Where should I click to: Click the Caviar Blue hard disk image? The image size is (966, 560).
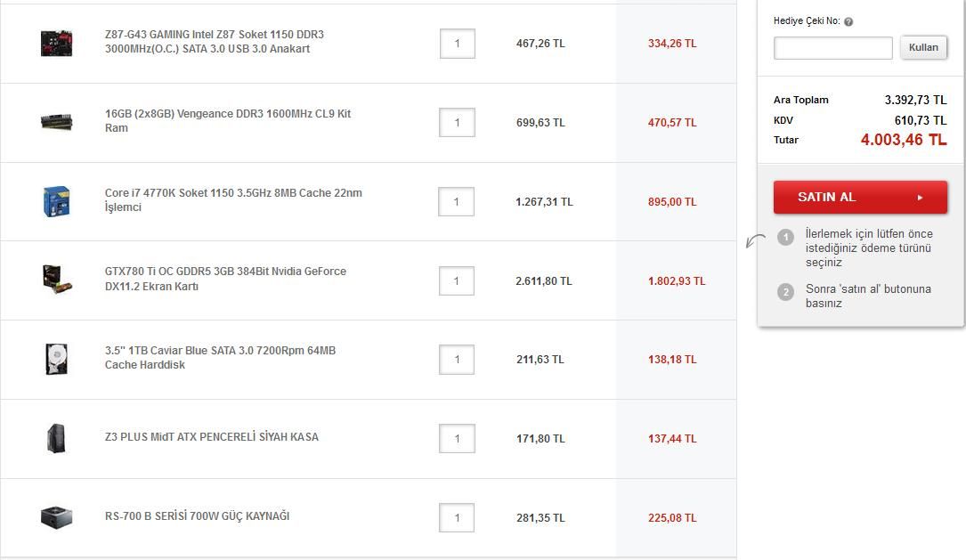tap(56, 359)
